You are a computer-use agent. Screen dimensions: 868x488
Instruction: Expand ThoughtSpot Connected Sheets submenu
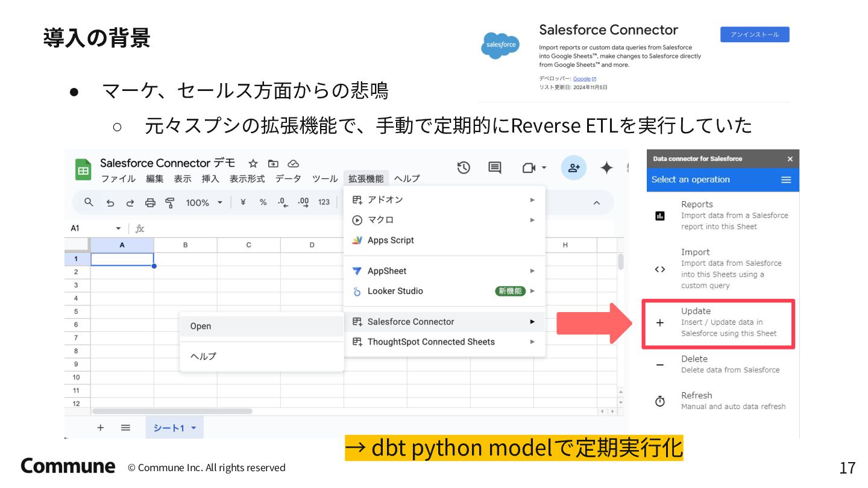tap(444, 342)
